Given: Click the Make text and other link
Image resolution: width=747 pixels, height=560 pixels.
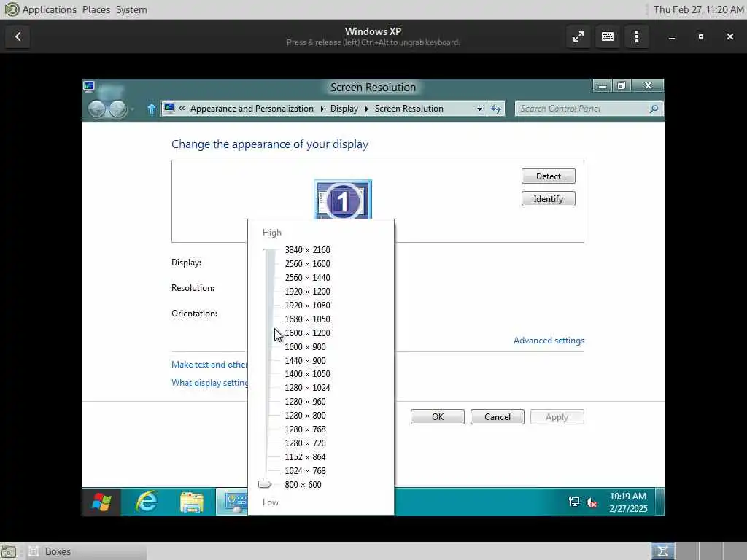Looking at the screenshot, I should pyautogui.click(x=209, y=365).
